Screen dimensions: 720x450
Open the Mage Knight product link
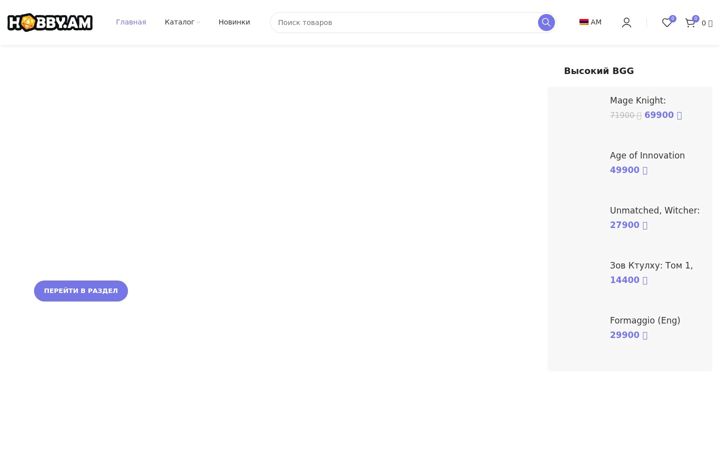(x=637, y=101)
